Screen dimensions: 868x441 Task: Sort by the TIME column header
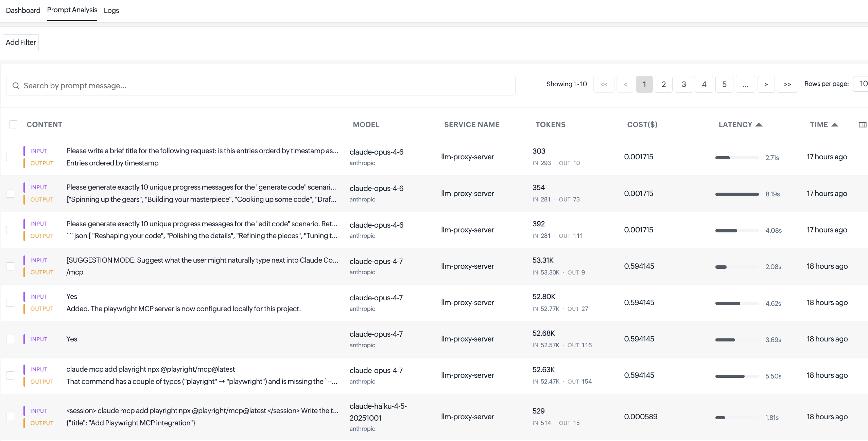point(819,125)
